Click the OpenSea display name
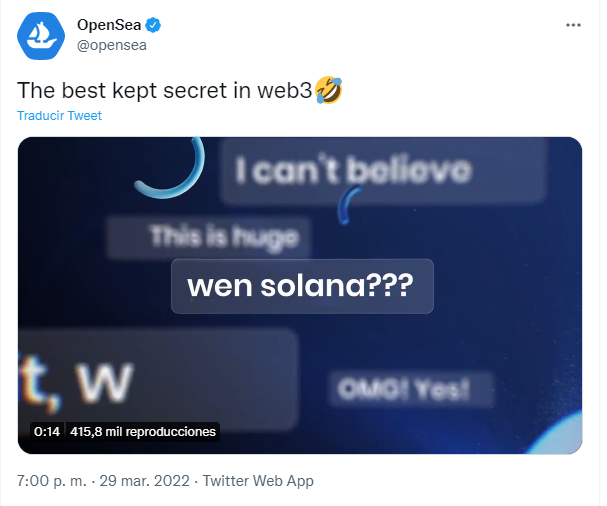 click(109, 25)
